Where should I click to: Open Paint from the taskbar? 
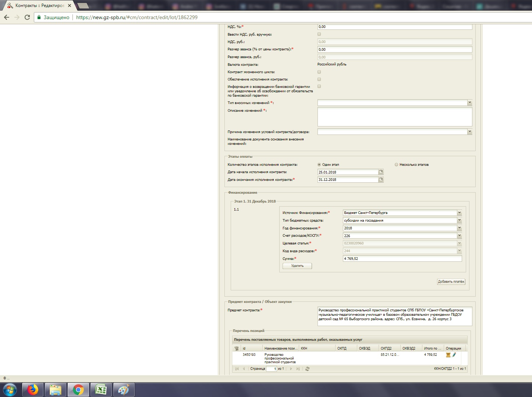124,390
